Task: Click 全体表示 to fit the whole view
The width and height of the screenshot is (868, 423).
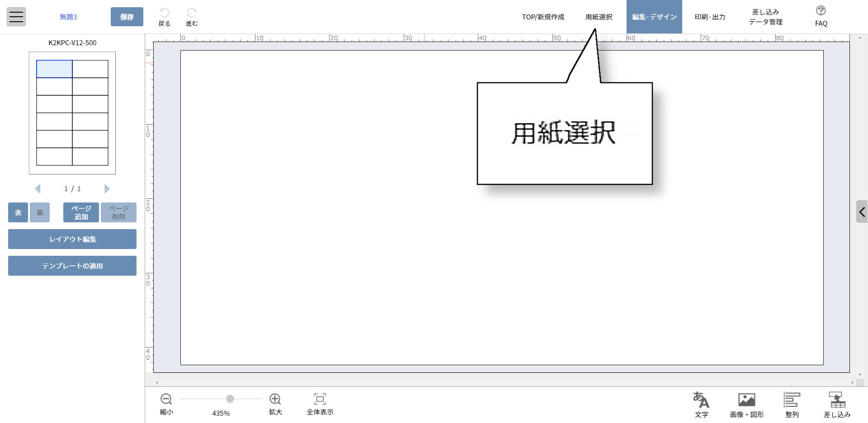Action: click(319, 399)
